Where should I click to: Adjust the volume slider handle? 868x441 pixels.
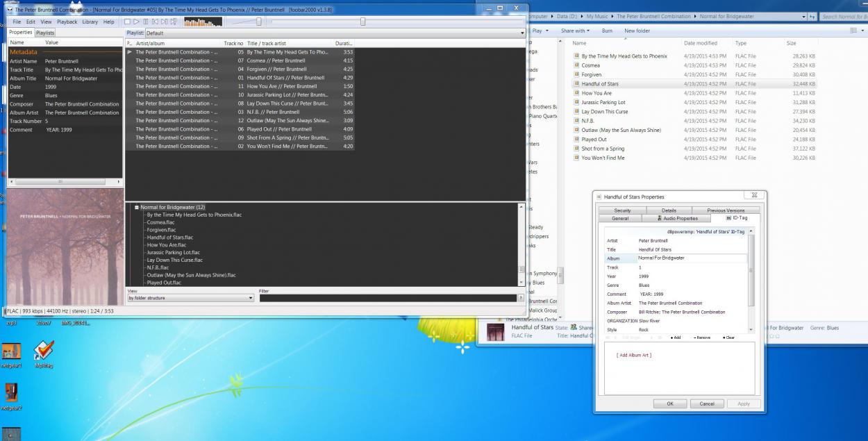click(x=258, y=22)
